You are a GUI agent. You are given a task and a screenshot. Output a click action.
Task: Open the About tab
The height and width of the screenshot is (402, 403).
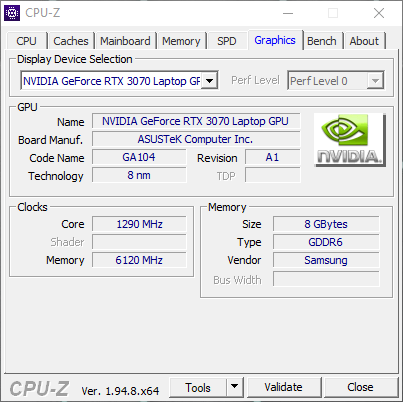(x=364, y=41)
